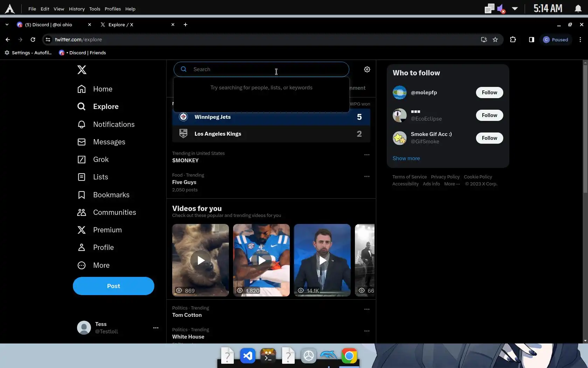Screen dimensions: 588x368
Task: Play the video with 869 views
Action: coord(201,260)
